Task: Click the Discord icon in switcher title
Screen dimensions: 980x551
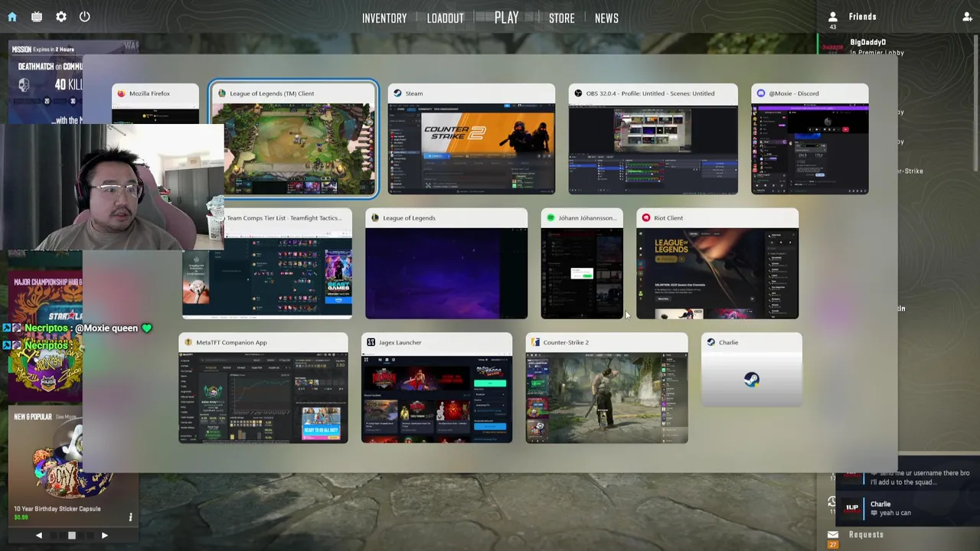Action: [761, 93]
